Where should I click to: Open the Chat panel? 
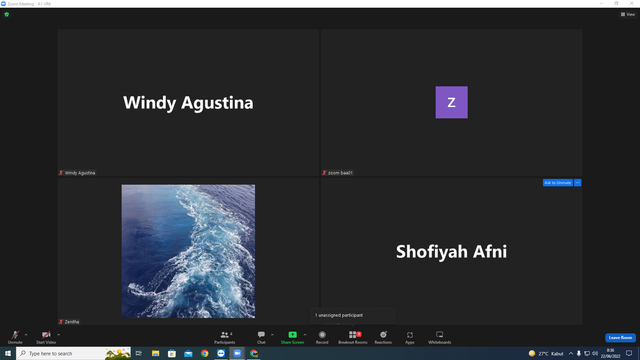(x=261, y=337)
